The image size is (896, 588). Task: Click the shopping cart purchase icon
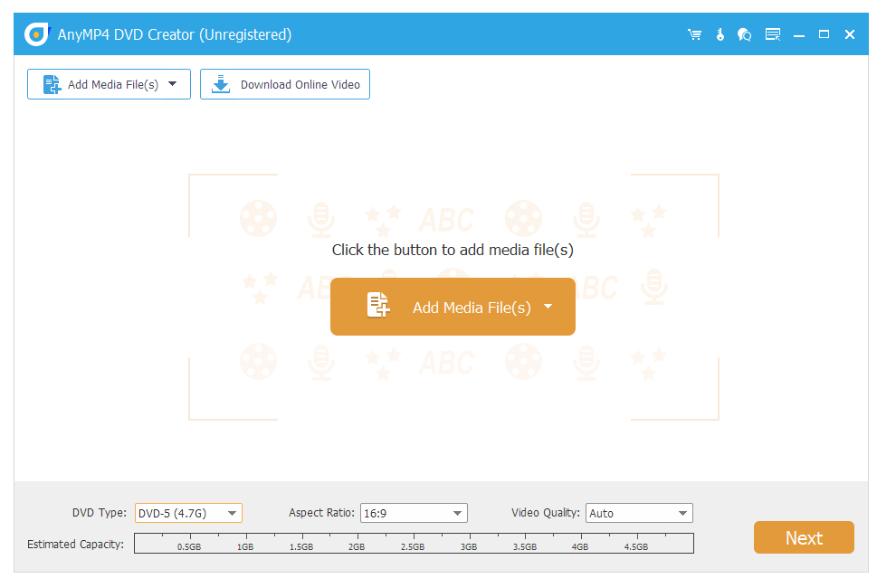coord(694,35)
